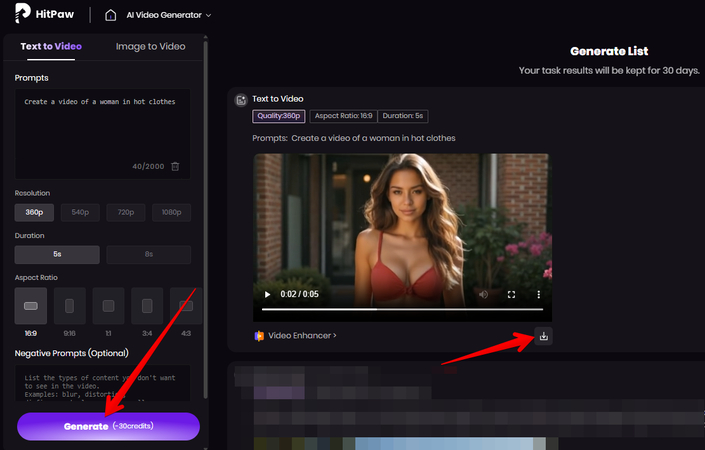705x450 pixels.
Task: Click the video volume icon
Action: (483, 294)
